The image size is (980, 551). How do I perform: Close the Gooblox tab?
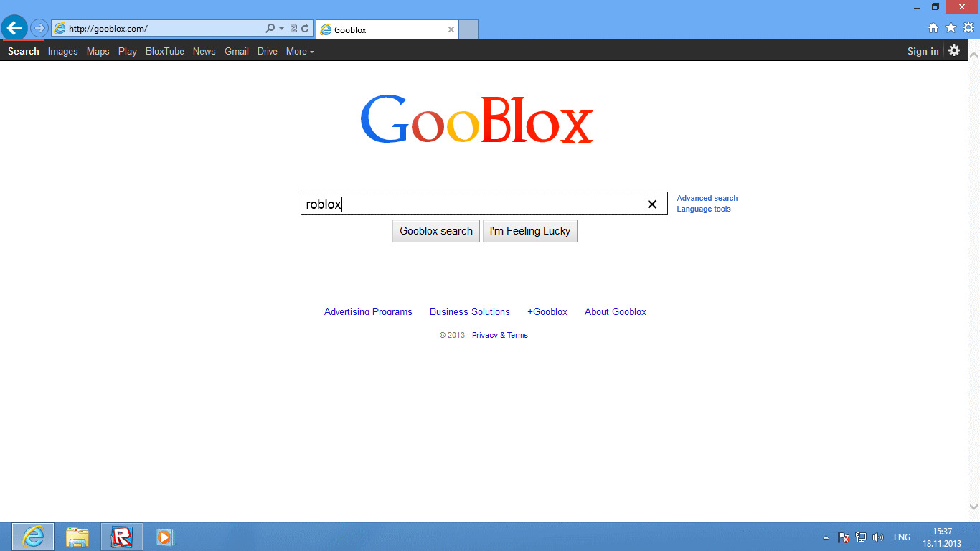coord(451,29)
